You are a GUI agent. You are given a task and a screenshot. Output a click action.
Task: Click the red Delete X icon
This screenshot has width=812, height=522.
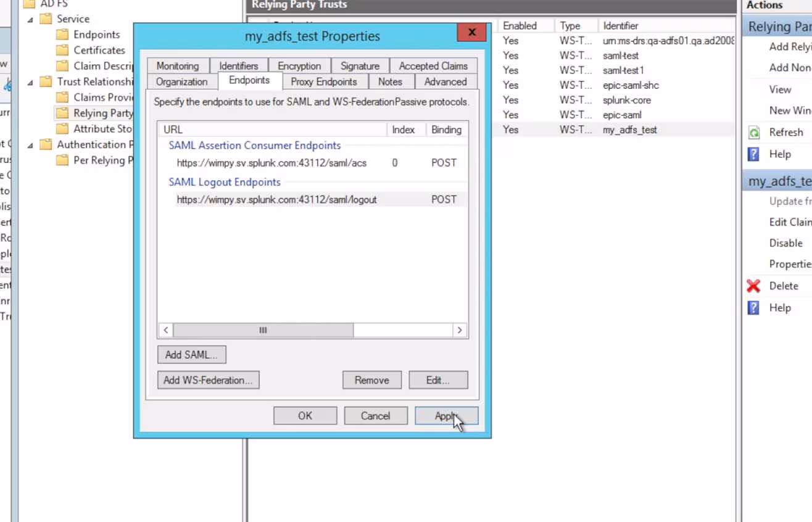pyautogui.click(x=753, y=286)
